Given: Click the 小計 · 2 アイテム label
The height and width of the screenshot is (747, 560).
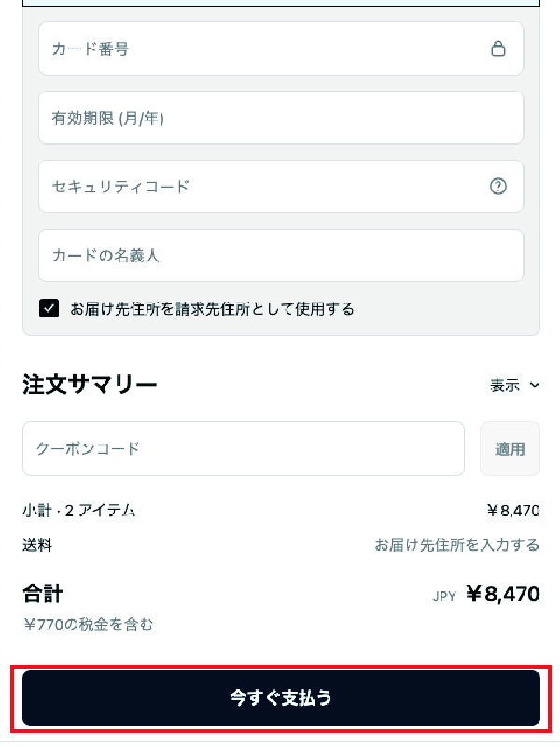Looking at the screenshot, I should tap(79, 511).
